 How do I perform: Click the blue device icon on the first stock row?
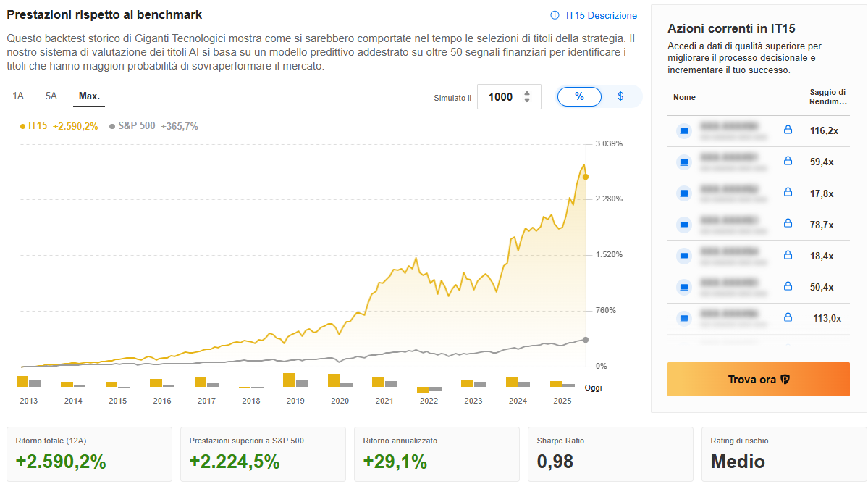[683, 131]
